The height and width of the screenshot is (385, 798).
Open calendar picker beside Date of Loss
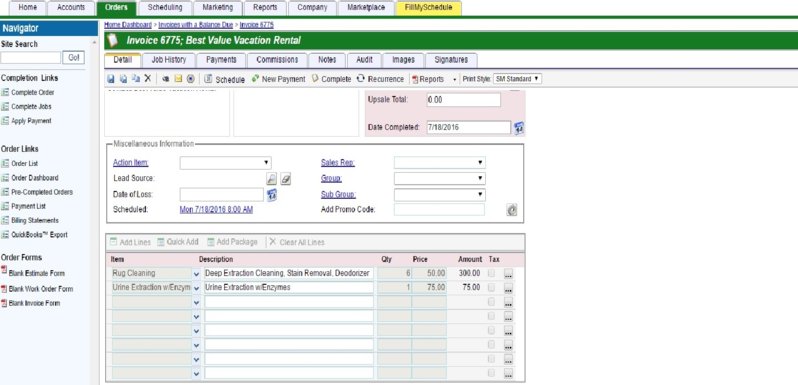(272, 195)
